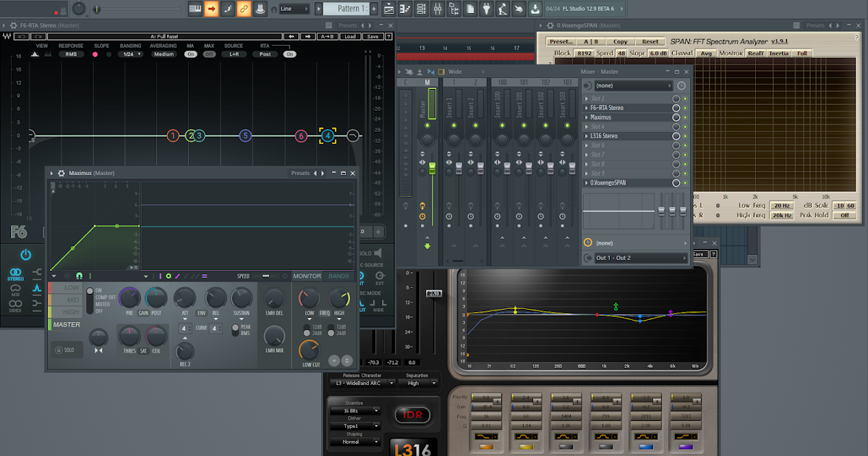Viewport: 868px width, 456px height.
Task: Click Master track green volume fader
Action: point(432,169)
